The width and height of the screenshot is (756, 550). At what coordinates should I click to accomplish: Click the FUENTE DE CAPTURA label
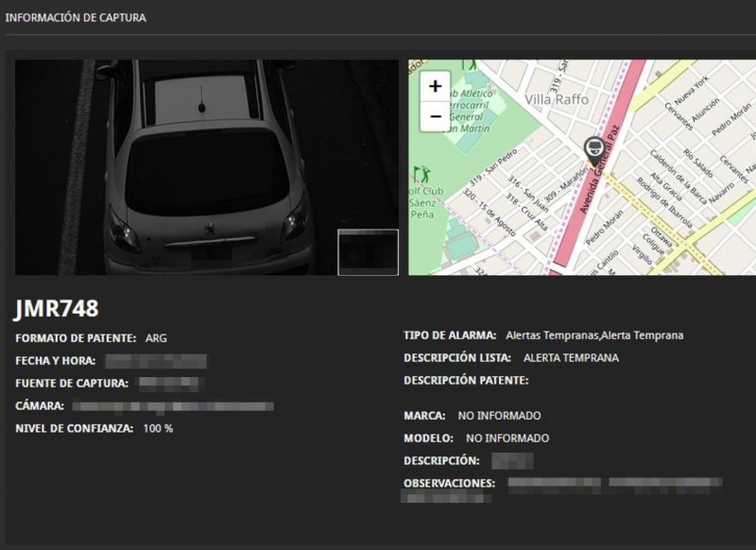pyautogui.click(x=72, y=384)
